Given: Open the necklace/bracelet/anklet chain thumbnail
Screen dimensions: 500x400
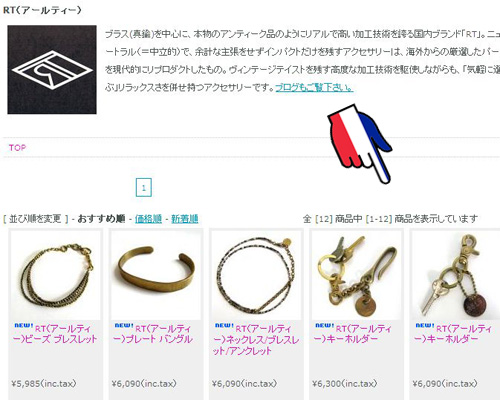Looking at the screenshot, I should coord(256,275).
